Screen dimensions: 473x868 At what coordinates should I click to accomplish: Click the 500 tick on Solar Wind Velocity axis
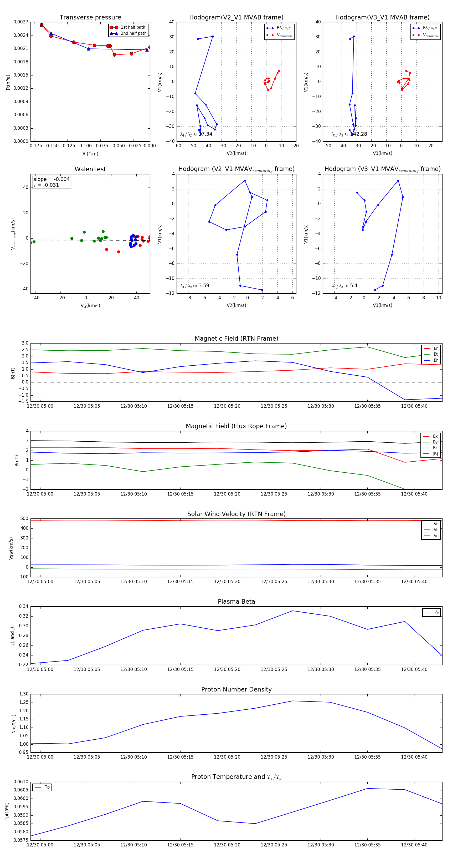pos(25,519)
